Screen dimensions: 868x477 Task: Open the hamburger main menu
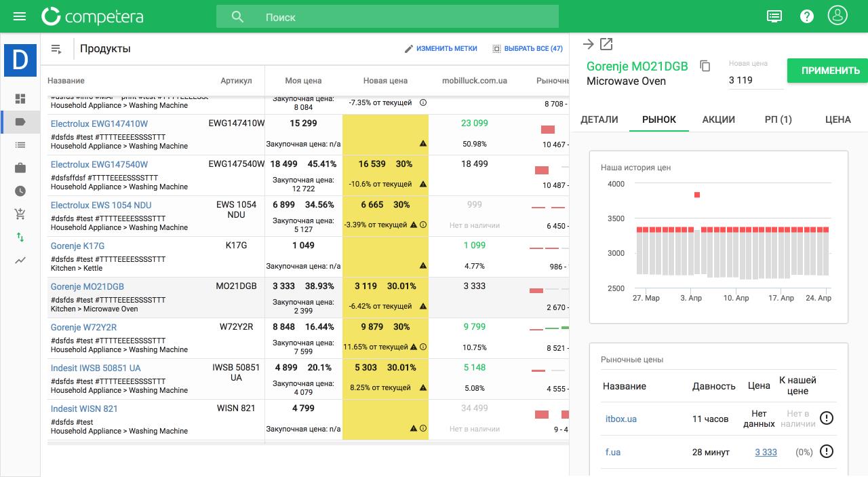tap(20, 16)
